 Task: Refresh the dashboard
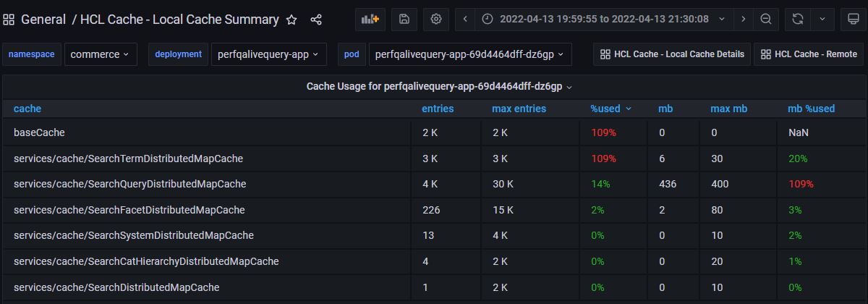pyautogui.click(x=798, y=20)
